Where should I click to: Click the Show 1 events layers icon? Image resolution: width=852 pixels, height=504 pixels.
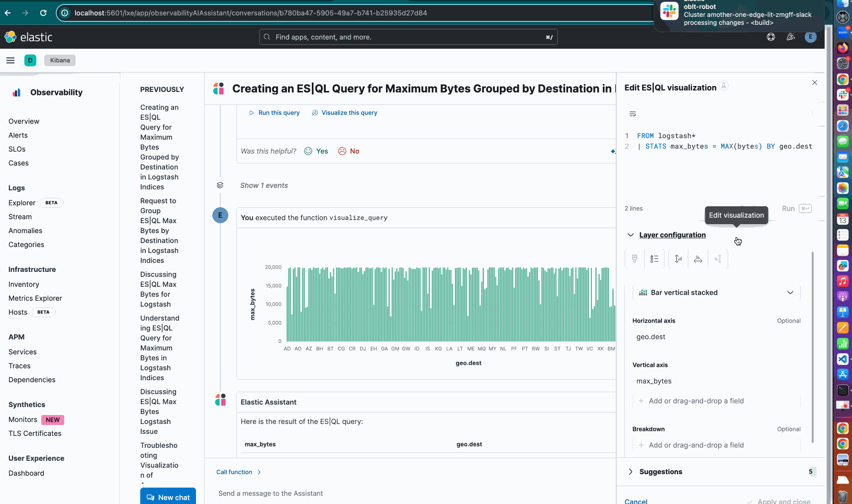pyautogui.click(x=220, y=185)
